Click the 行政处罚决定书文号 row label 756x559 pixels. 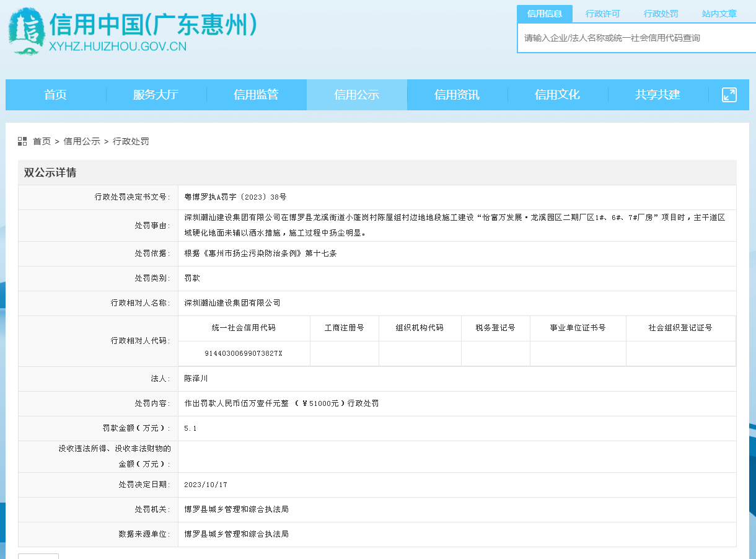click(x=133, y=197)
